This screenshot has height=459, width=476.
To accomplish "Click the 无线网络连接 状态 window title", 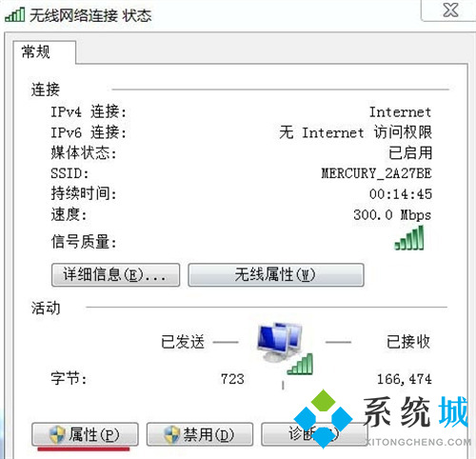I will click(90, 15).
